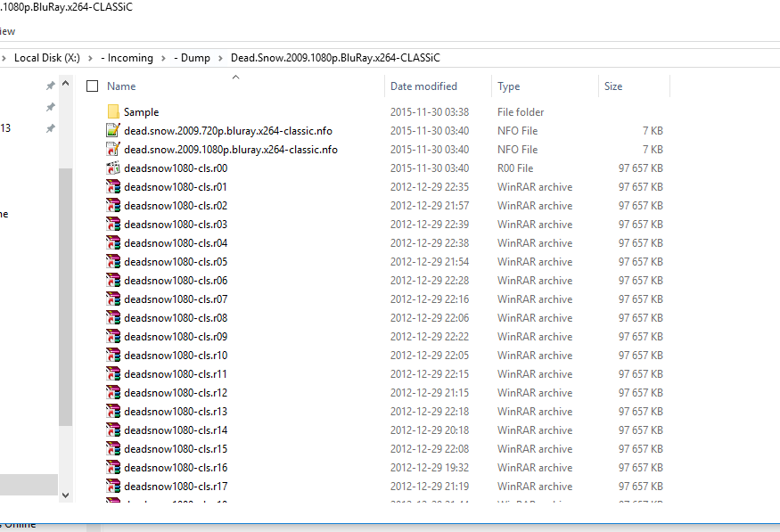Click the date 2012-12-29 19:32
This screenshot has height=532, width=780.
point(430,468)
